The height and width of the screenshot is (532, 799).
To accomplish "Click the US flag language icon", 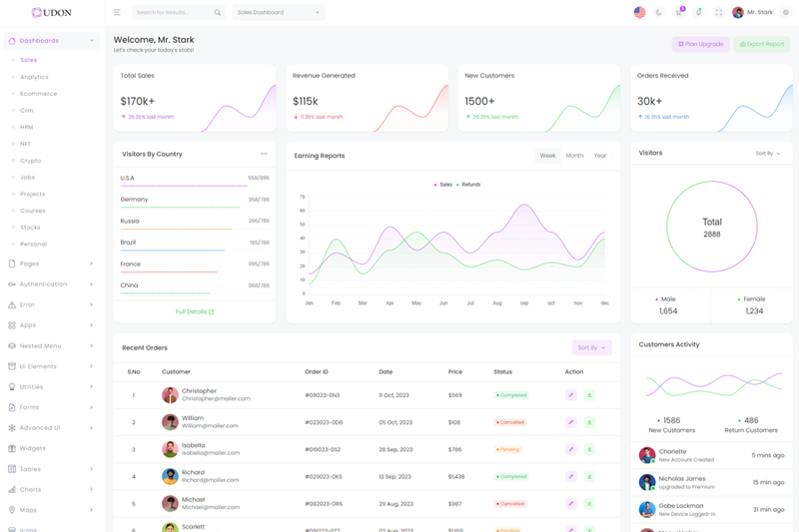I will tap(639, 13).
